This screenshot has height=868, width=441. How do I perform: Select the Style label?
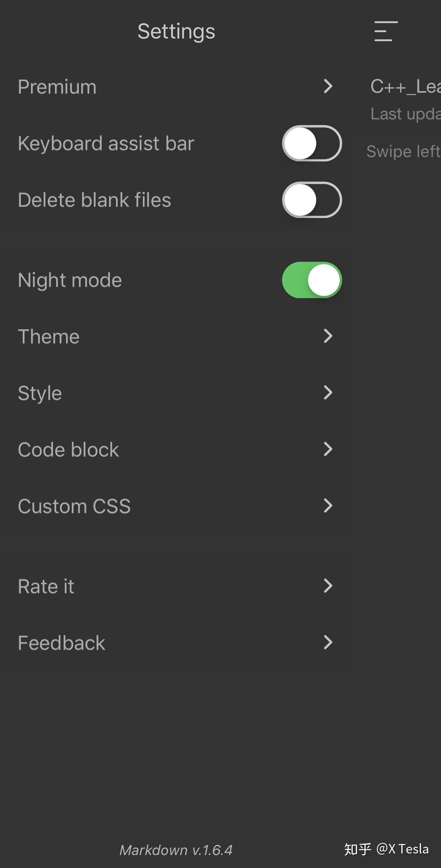(40, 393)
